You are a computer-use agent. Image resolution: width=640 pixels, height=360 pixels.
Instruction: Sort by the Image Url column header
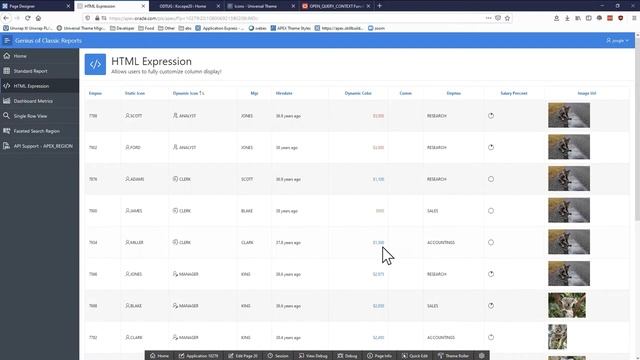[x=587, y=93]
